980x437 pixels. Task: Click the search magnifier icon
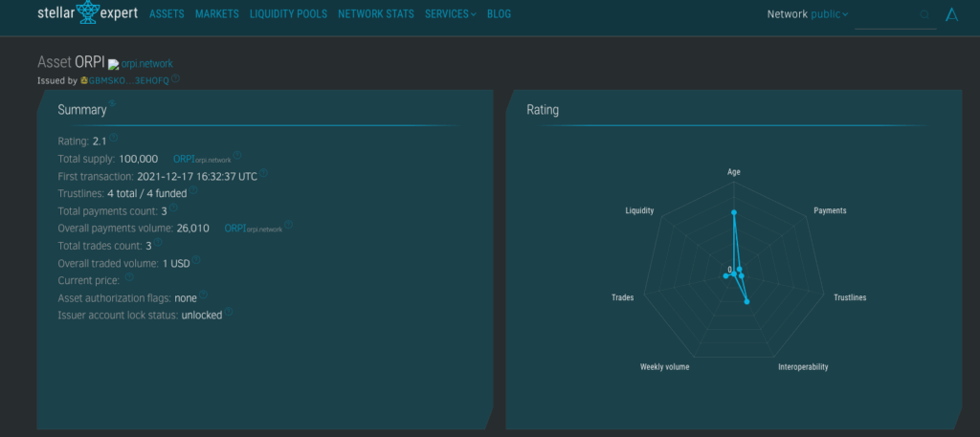(x=925, y=15)
